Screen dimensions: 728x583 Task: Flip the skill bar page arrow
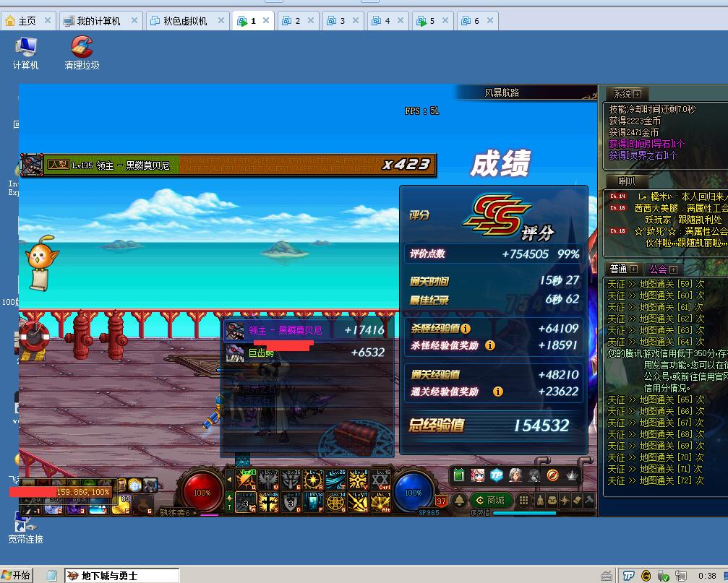click(x=229, y=480)
